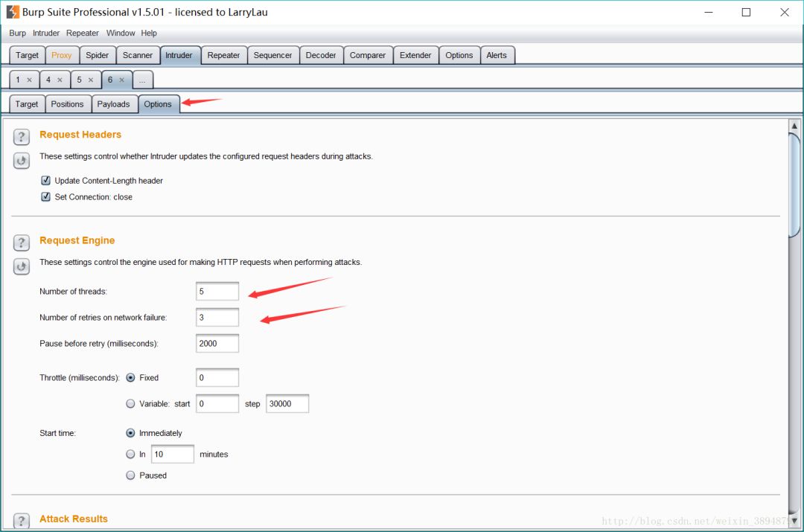This screenshot has height=532, width=804.
Task: Open the Help menu
Action: pyautogui.click(x=149, y=33)
